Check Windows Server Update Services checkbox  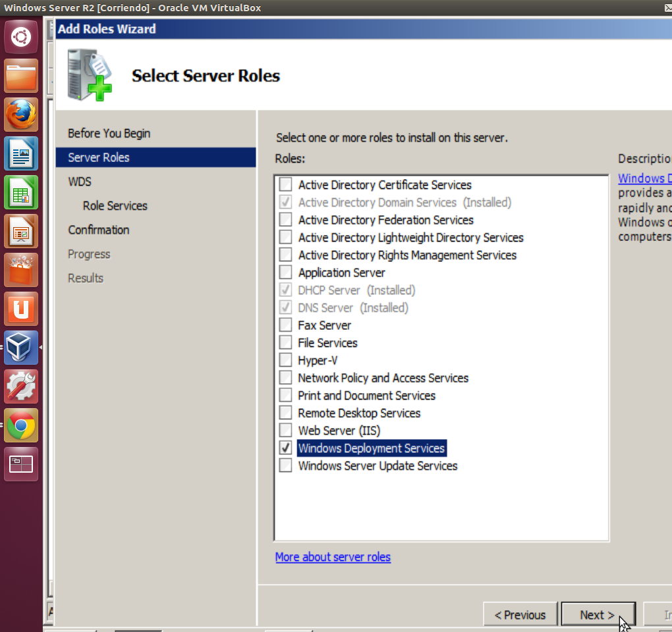point(285,465)
